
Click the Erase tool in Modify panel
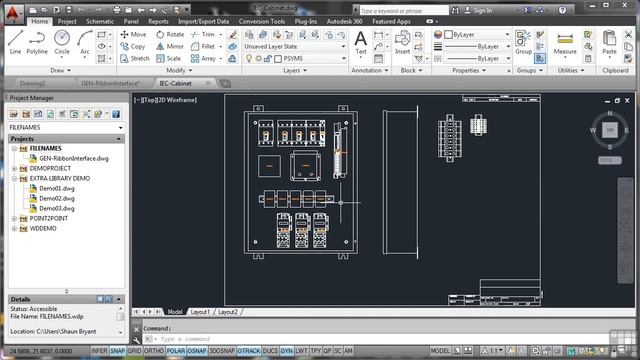pyautogui.click(x=233, y=35)
